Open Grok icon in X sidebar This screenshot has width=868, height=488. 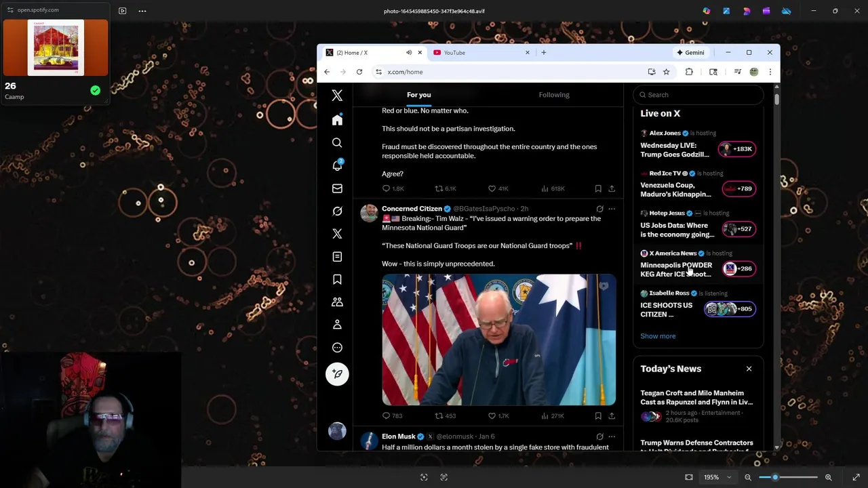point(337,211)
